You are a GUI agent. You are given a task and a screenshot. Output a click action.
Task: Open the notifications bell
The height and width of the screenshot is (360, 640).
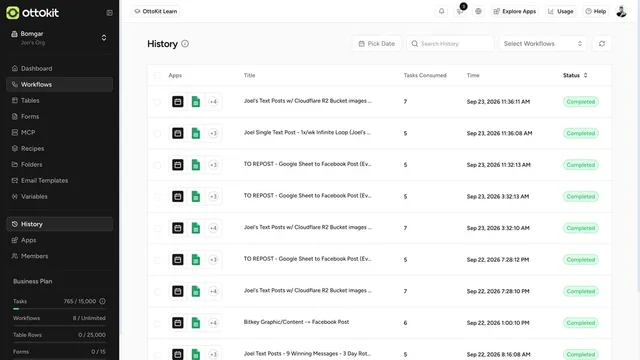[x=442, y=11]
